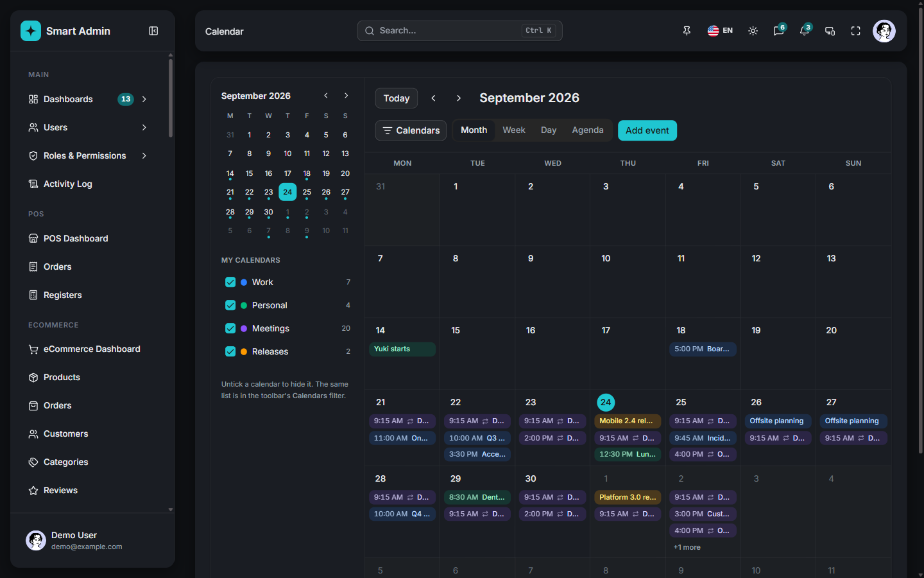This screenshot has width=924, height=578.
Task: Open the Yuki starts event
Action: pyautogui.click(x=402, y=349)
